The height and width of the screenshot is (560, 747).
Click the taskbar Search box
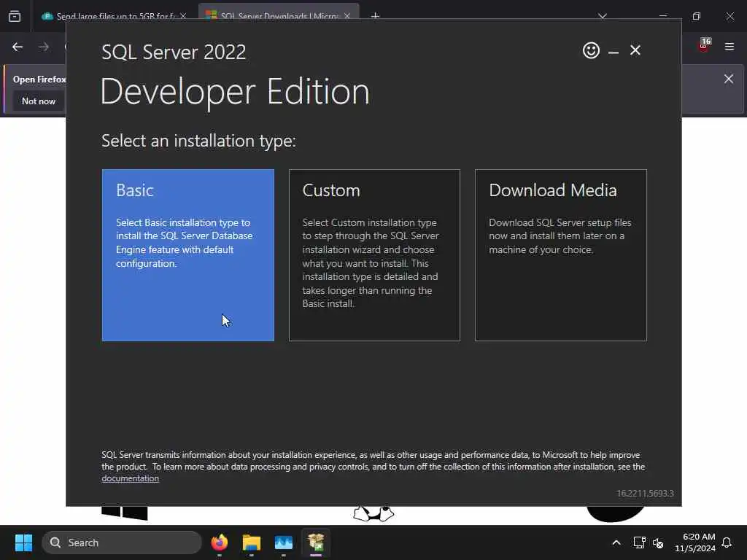[x=122, y=542]
